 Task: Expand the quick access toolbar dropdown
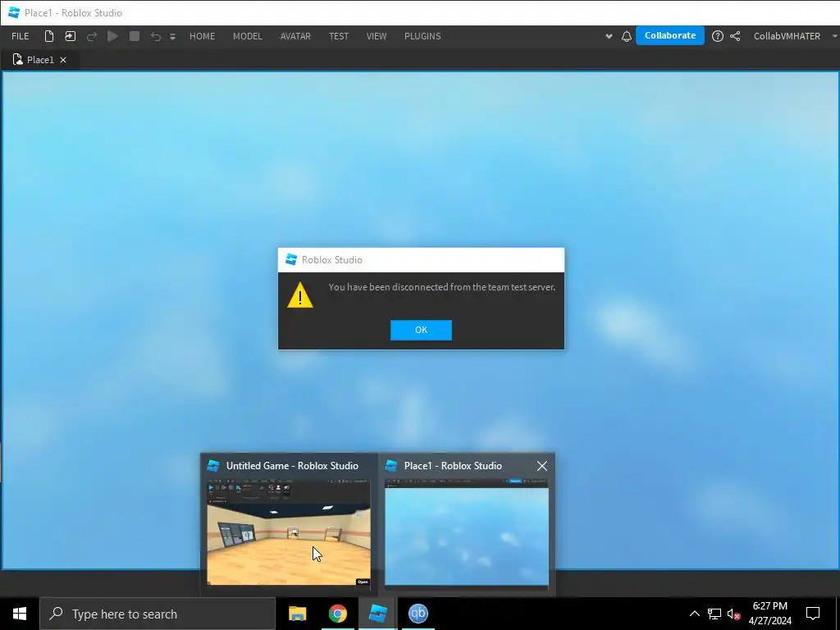(172, 36)
